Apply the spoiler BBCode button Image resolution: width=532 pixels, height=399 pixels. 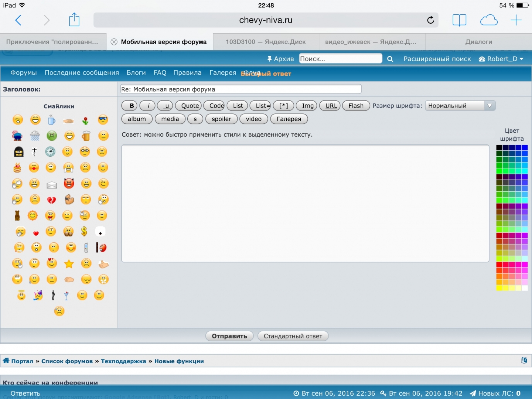coord(221,119)
